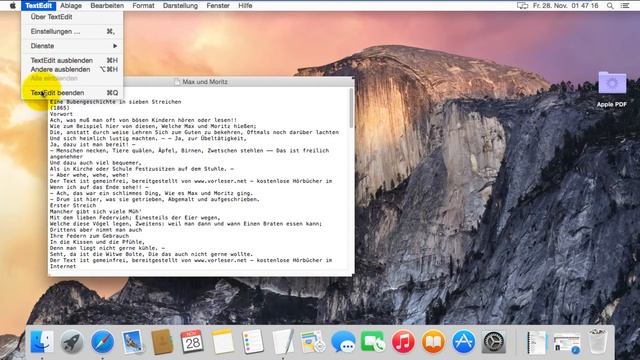Open the Trash in Dock
This screenshot has height=360, width=640.
tap(598, 342)
